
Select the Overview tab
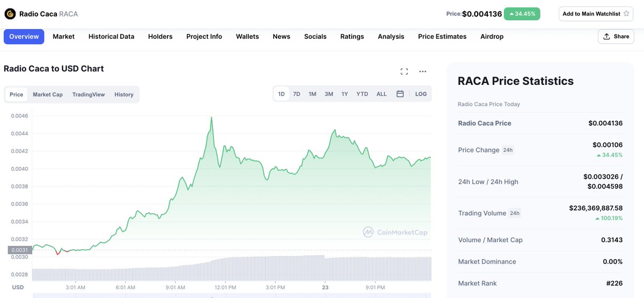pyautogui.click(x=24, y=37)
